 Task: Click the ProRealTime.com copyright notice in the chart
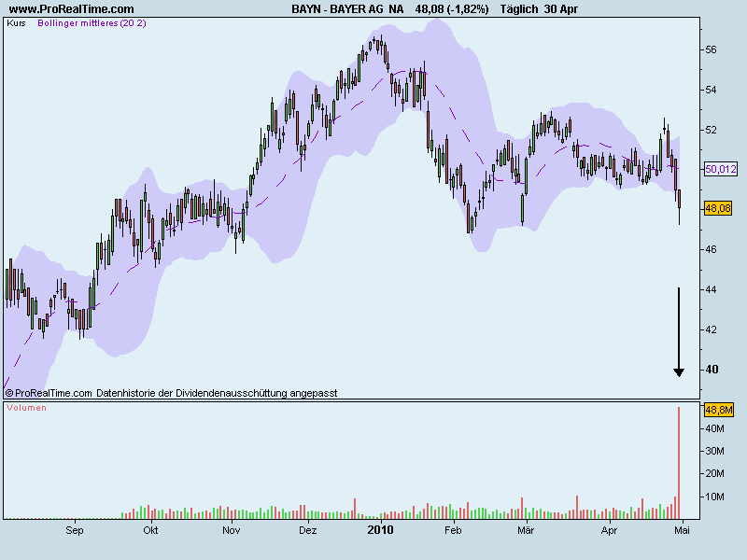[x=171, y=393]
